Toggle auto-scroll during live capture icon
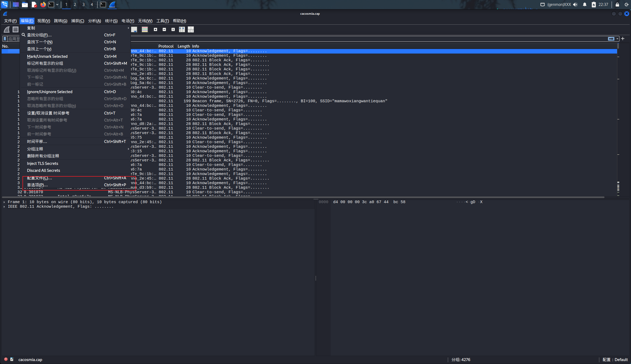Image resolution: width=631 pixels, height=364 pixels. pos(134,29)
